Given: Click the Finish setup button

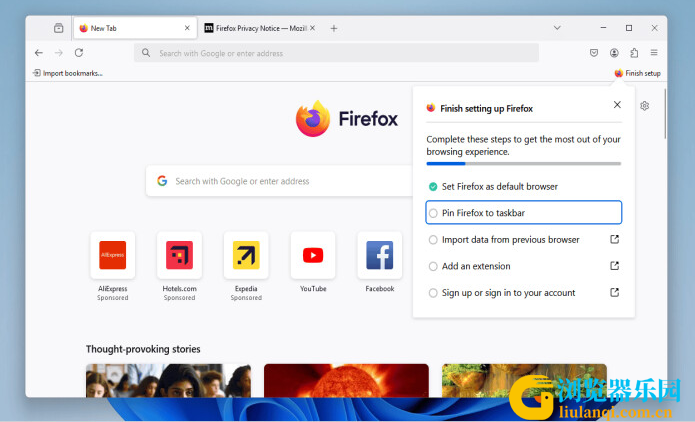Looking at the screenshot, I should click(x=637, y=73).
